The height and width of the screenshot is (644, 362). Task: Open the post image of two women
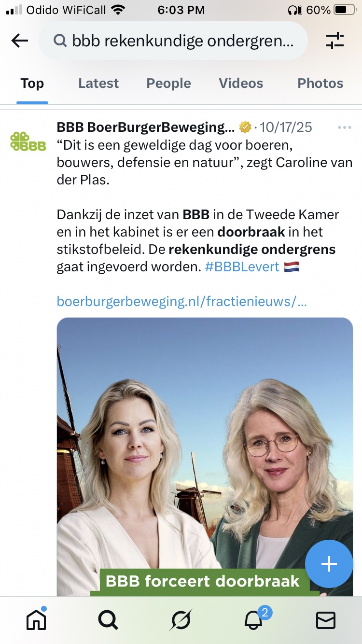point(205,457)
